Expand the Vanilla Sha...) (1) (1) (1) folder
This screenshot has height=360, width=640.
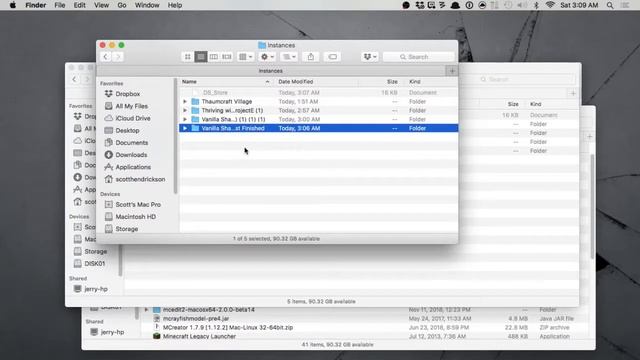(x=185, y=120)
